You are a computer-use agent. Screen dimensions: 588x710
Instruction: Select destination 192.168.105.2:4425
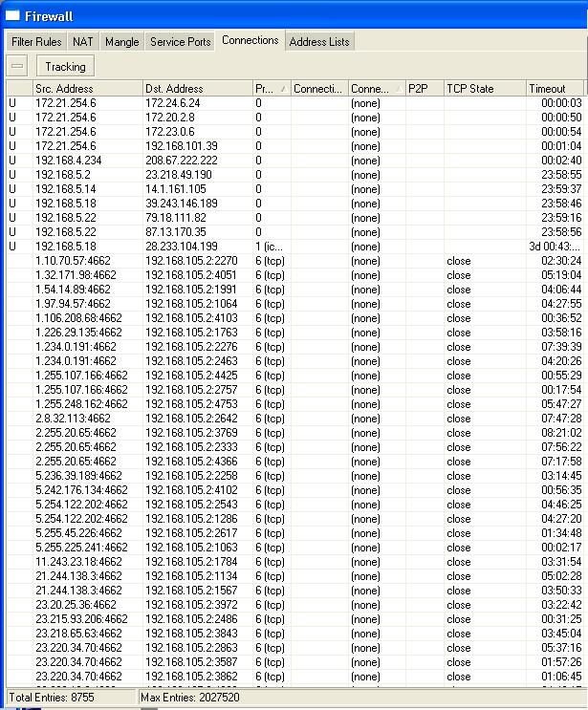point(191,376)
